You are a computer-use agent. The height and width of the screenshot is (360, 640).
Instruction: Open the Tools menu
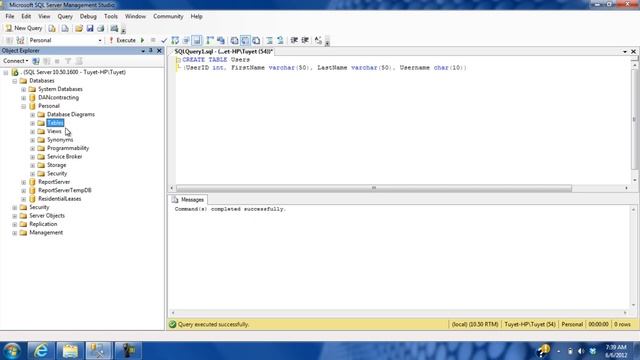pyautogui.click(x=111, y=16)
